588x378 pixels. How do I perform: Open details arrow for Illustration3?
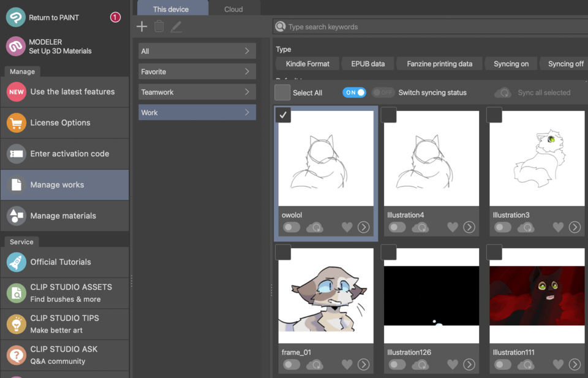[x=575, y=227]
